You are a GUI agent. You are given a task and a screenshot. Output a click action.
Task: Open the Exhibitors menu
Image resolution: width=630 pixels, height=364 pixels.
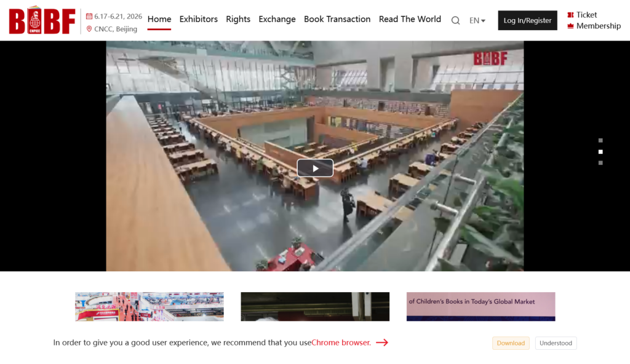point(198,19)
